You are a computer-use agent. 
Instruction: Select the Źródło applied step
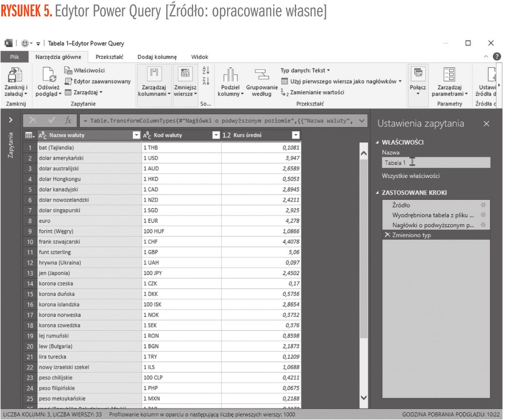click(436, 205)
